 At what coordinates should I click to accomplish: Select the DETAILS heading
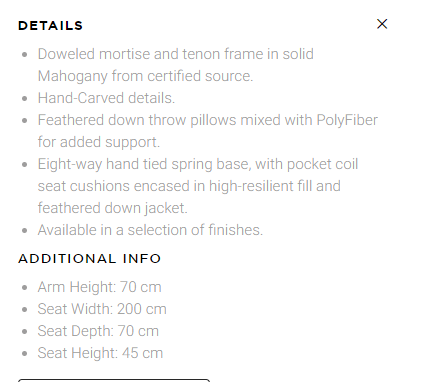50,26
